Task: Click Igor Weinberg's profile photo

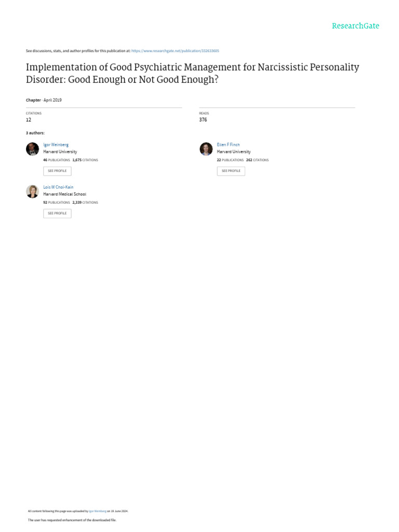Action: coord(33,149)
